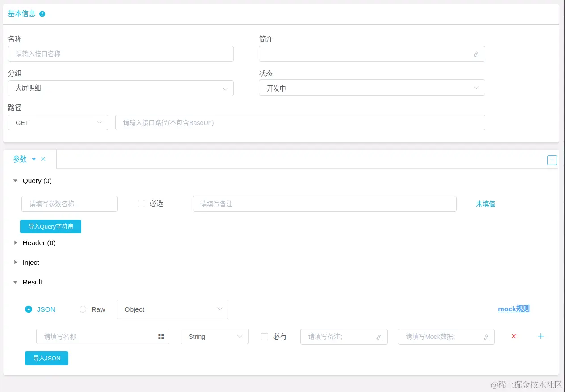Open the Object type dropdown
This screenshot has width=565, height=392.
tap(173, 309)
